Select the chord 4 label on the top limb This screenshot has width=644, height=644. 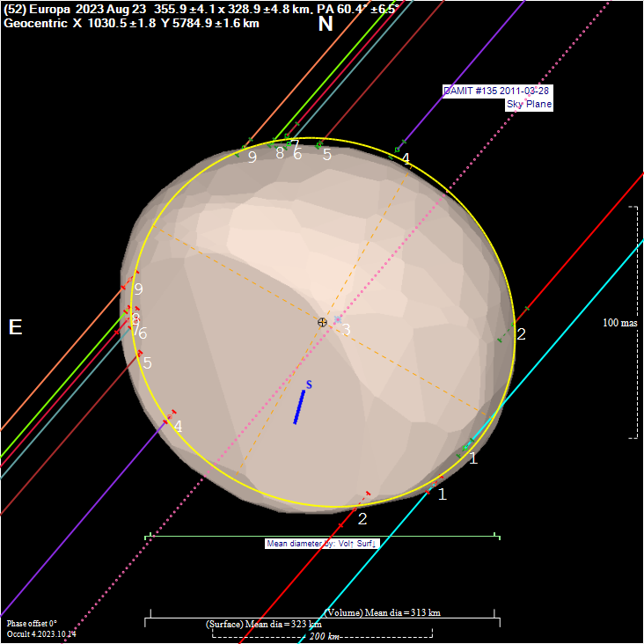click(x=406, y=159)
